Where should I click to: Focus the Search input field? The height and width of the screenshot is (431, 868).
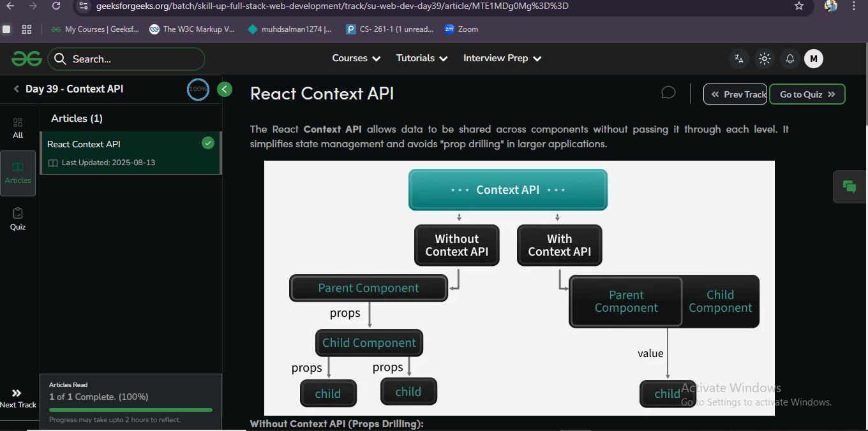tap(126, 59)
